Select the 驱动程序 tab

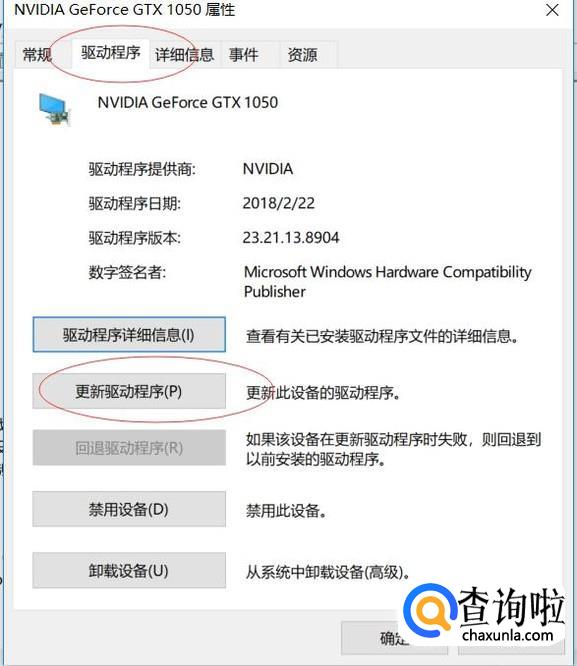[x=110, y=53]
